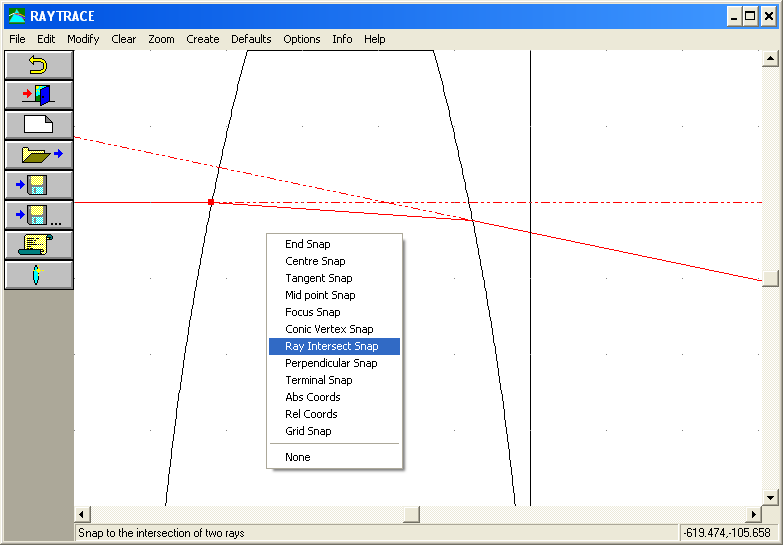Click the open folder icon button
This screenshot has height=545, width=783.
coord(38,155)
